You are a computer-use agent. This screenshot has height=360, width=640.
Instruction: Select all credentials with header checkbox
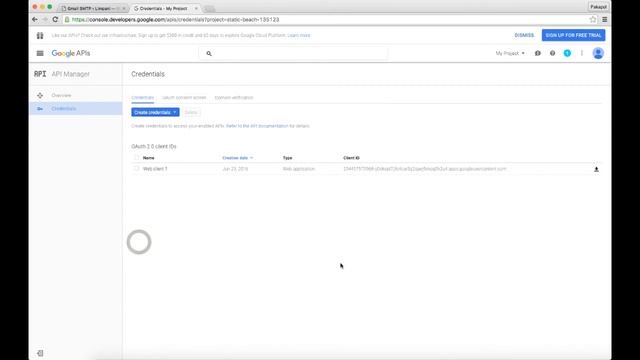pos(136,158)
